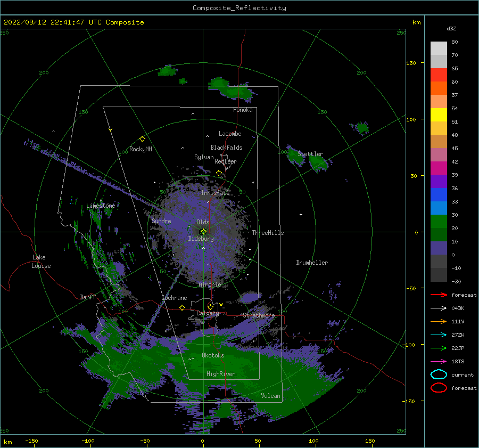
Task: Select the Vulcan label
Action: tap(271, 396)
